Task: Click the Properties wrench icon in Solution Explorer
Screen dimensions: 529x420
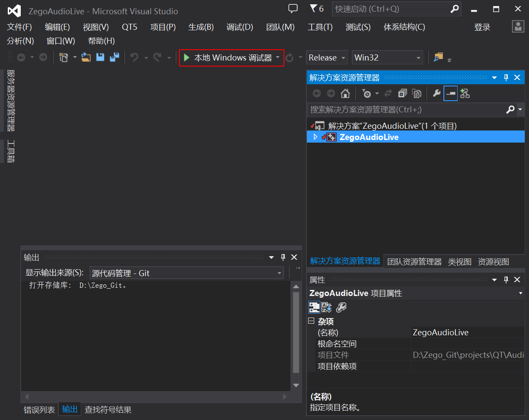Action: 437,93
